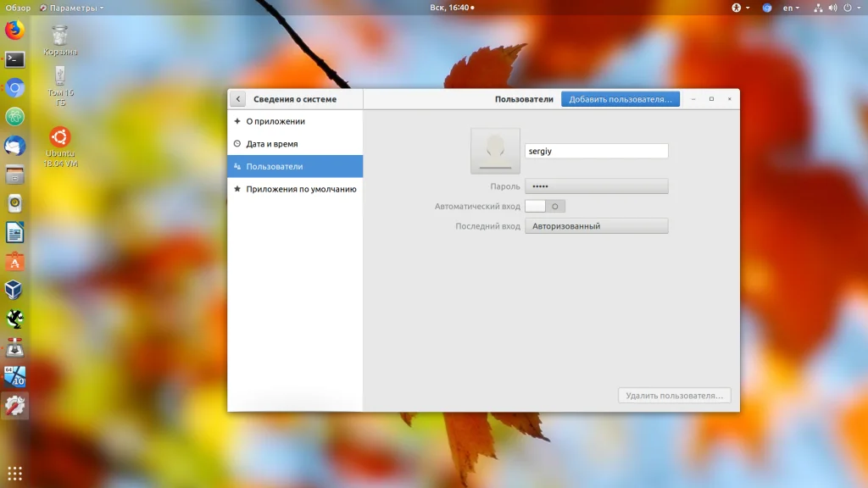Click the sergiy user avatar picture
This screenshot has height=488, width=868.
point(495,151)
